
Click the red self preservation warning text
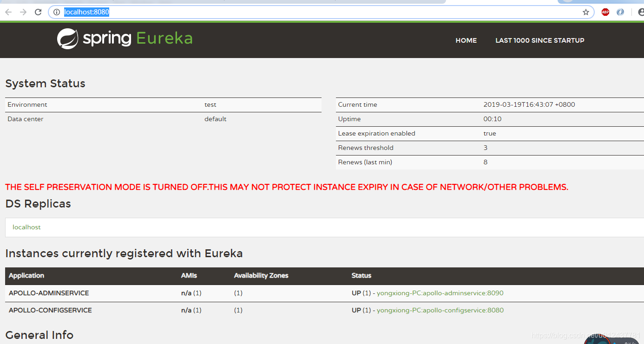point(287,187)
